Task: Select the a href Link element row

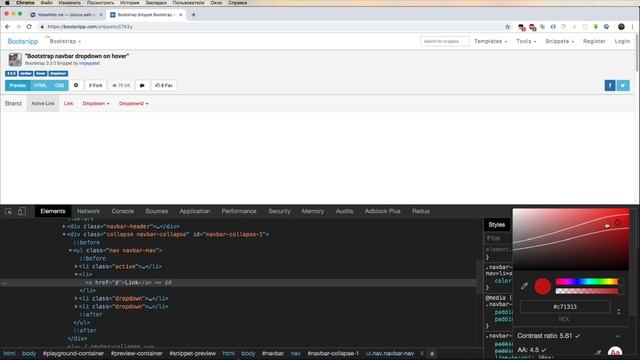Action: point(238,282)
